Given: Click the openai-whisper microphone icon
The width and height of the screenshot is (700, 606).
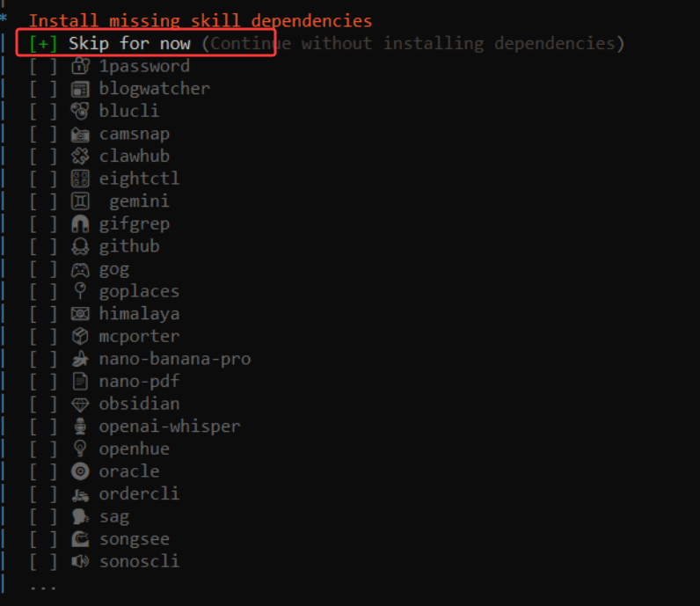Looking at the screenshot, I should [x=80, y=427].
